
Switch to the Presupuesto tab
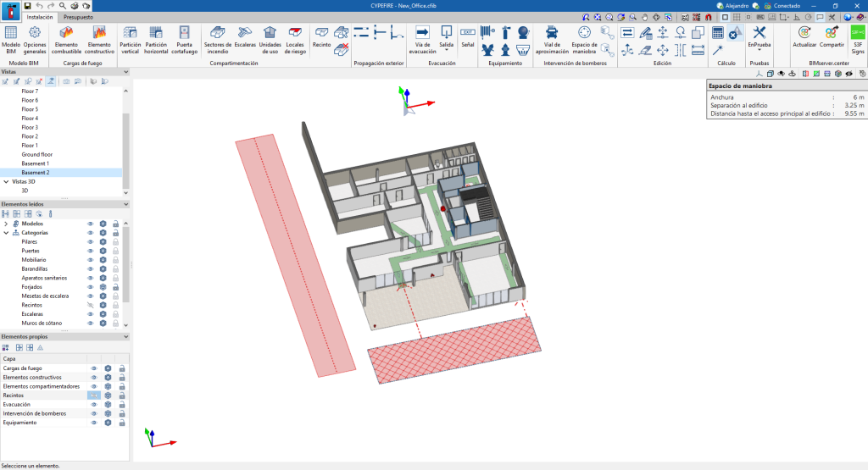[78, 17]
